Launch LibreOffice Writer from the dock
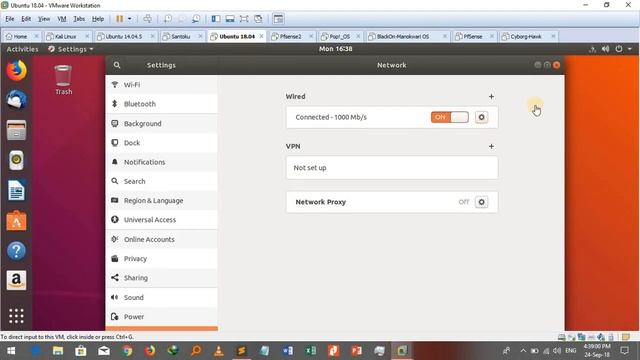 coord(16,190)
